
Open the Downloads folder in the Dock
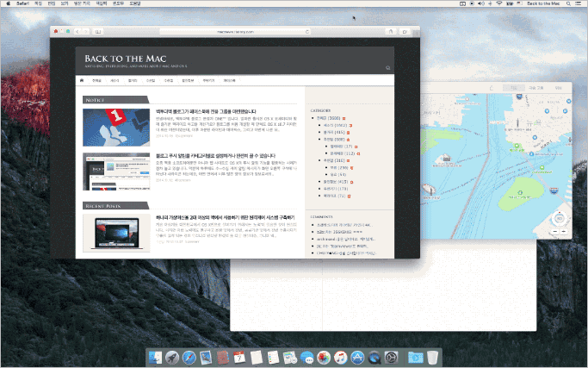pos(416,357)
